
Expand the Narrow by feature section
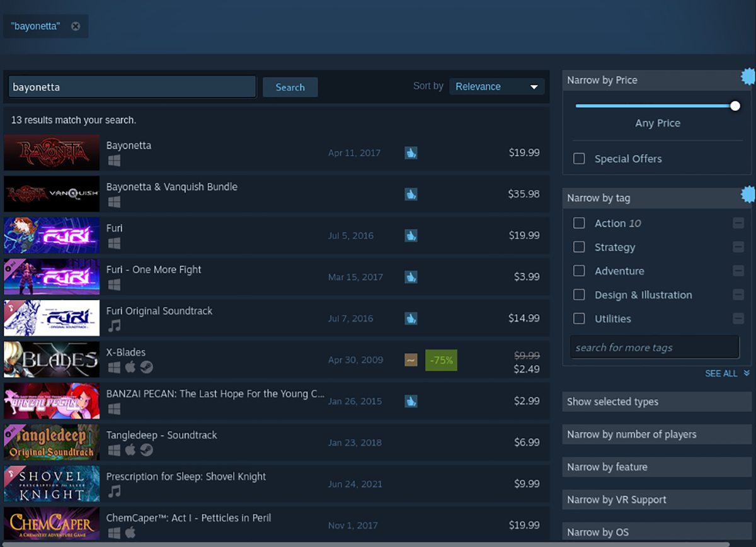656,467
